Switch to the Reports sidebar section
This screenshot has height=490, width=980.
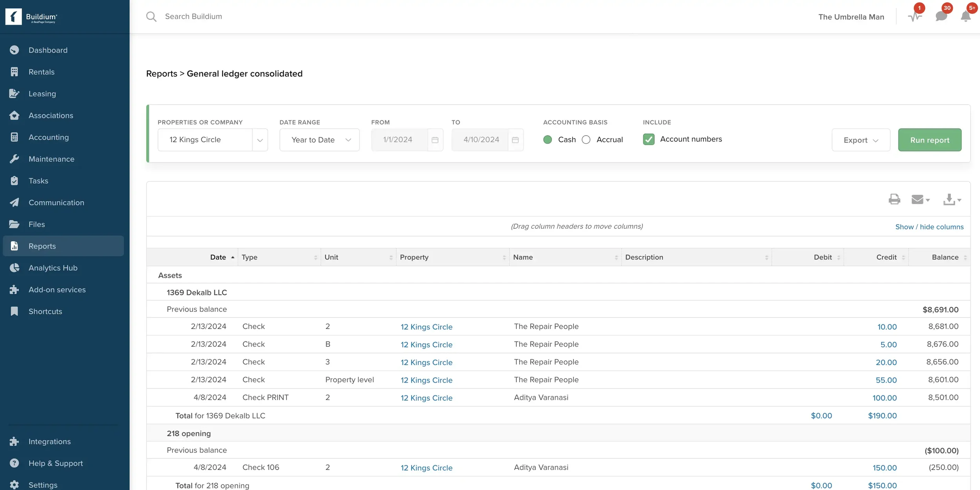42,246
